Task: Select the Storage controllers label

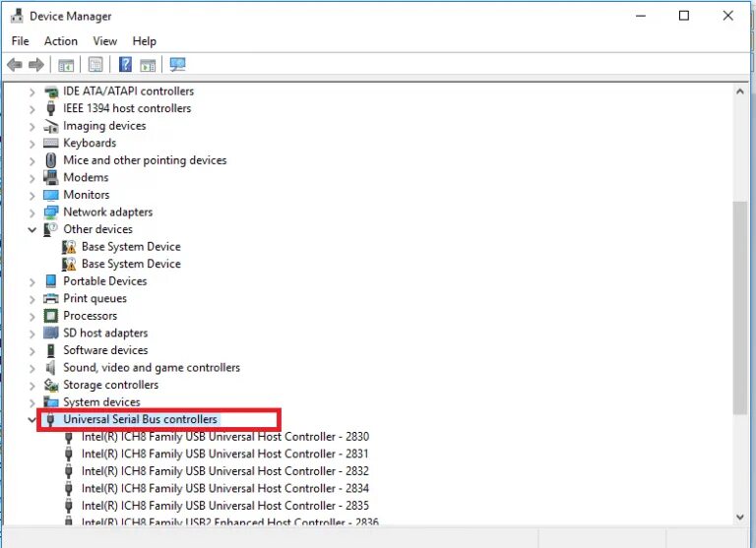Action: pyautogui.click(x=111, y=385)
